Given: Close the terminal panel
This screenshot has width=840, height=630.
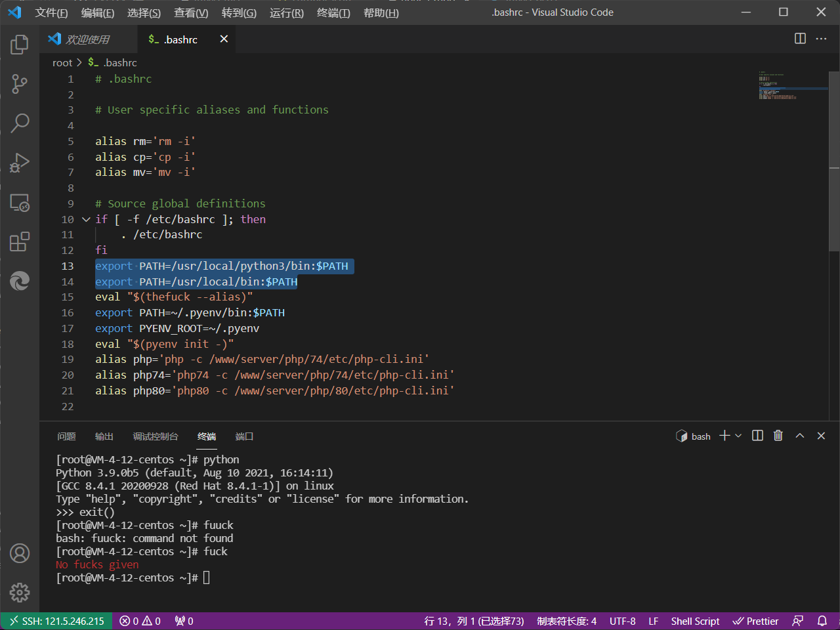Looking at the screenshot, I should [x=821, y=436].
